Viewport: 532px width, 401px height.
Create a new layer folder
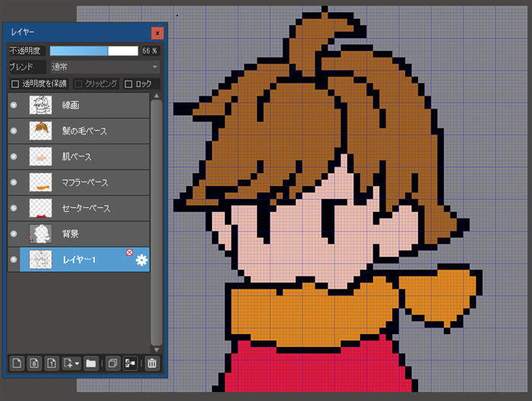point(91,363)
